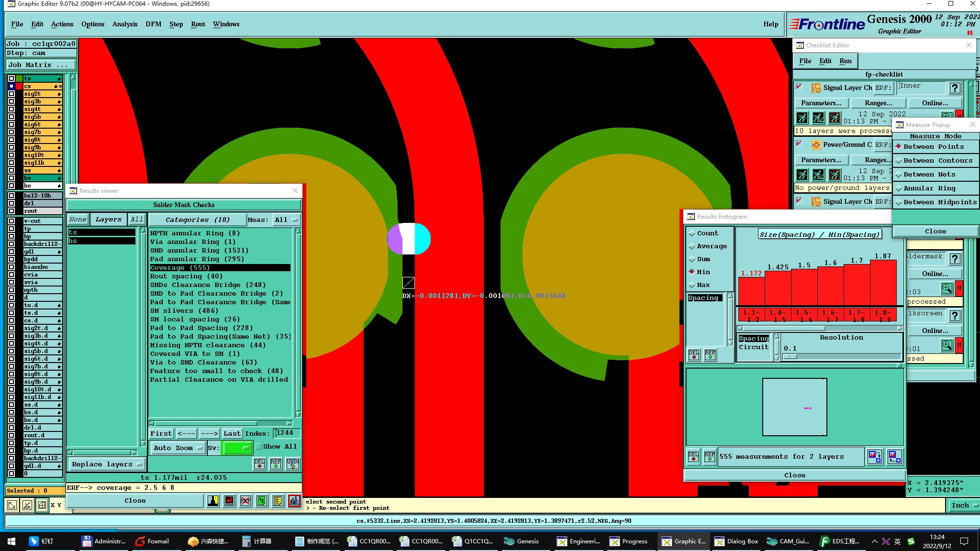This screenshot has height=551, width=980.
Task: Click the green numbered 12 icon
Action: point(262,501)
